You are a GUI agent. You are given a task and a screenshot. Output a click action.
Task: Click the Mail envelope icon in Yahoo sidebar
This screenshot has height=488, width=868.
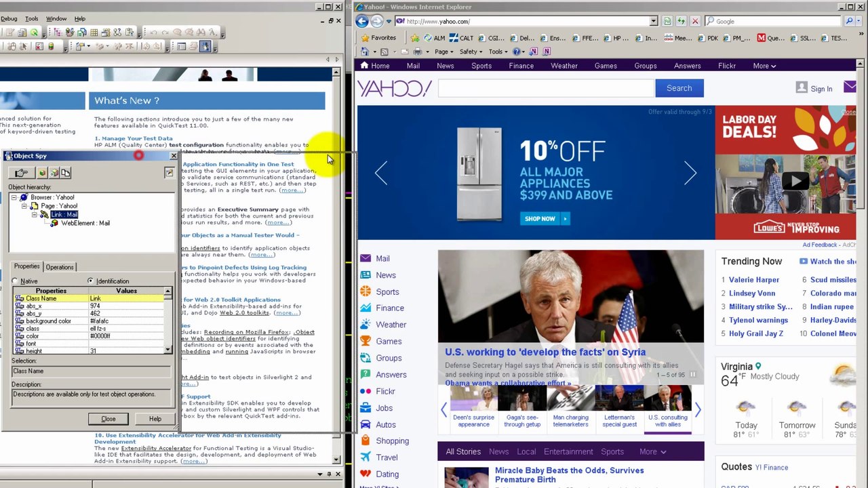coord(366,258)
